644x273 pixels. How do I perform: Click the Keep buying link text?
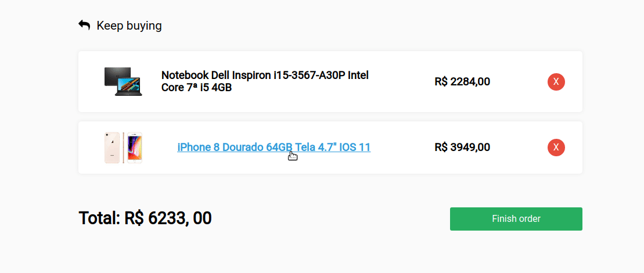pos(129,26)
